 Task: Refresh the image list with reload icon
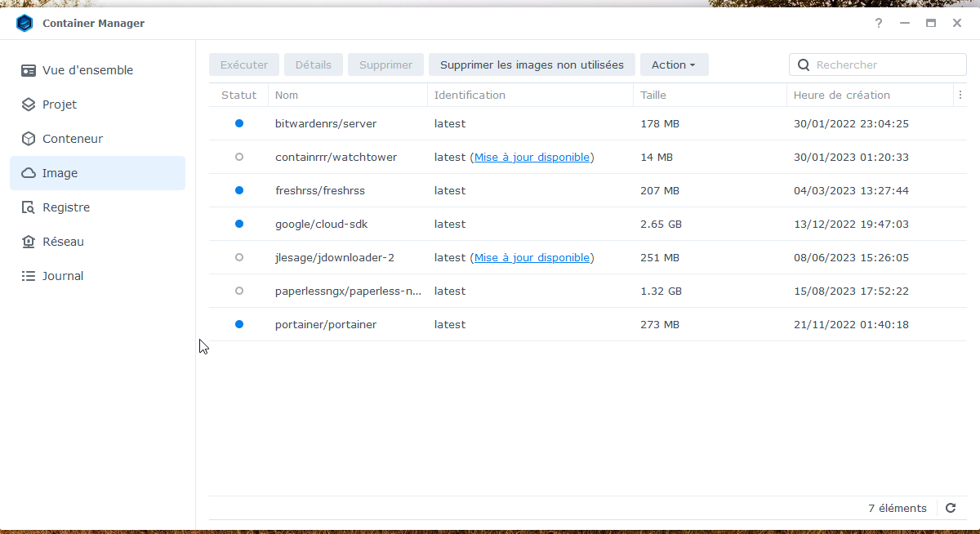tap(951, 508)
